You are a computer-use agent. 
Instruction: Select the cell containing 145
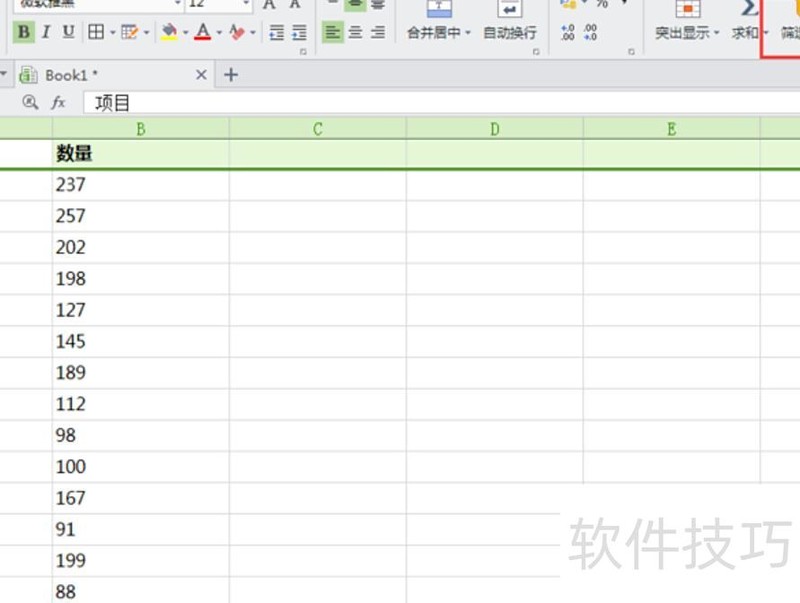coord(141,342)
